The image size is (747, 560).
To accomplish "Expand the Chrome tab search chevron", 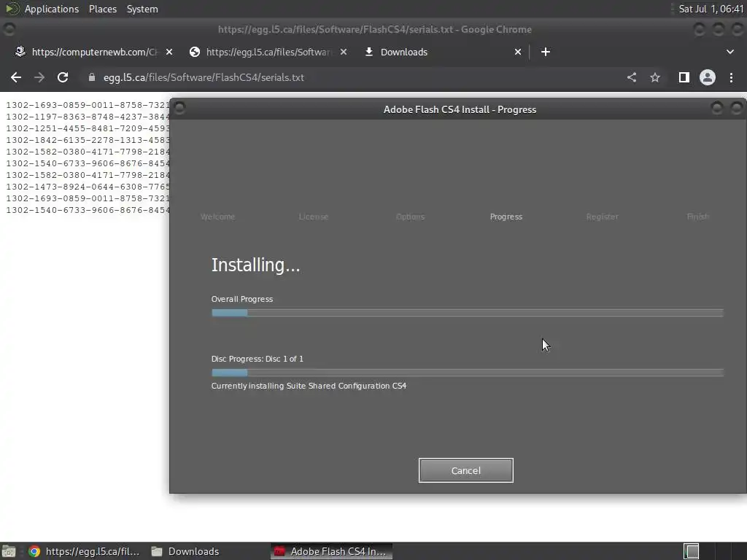I will point(729,52).
